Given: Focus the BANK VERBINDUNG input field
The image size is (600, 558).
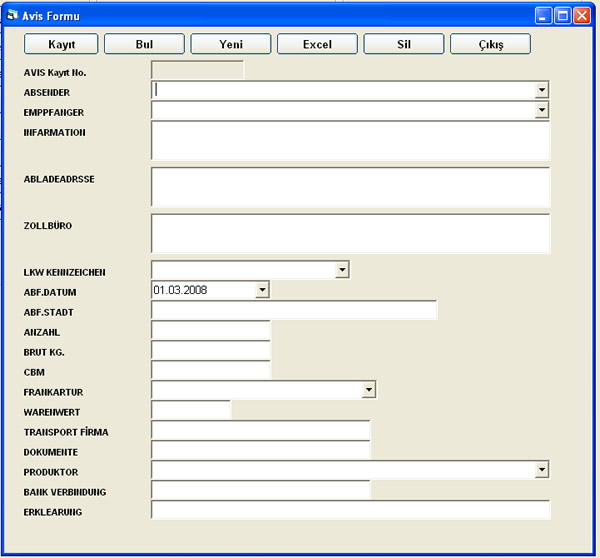Looking at the screenshot, I should coord(261,490).
